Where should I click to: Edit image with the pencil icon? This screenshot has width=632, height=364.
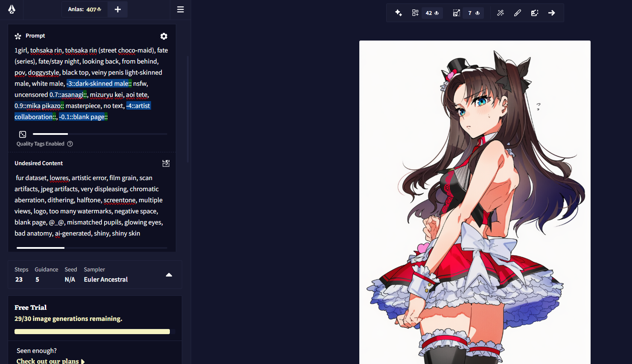pyautogui.click(x=518, y=13)
